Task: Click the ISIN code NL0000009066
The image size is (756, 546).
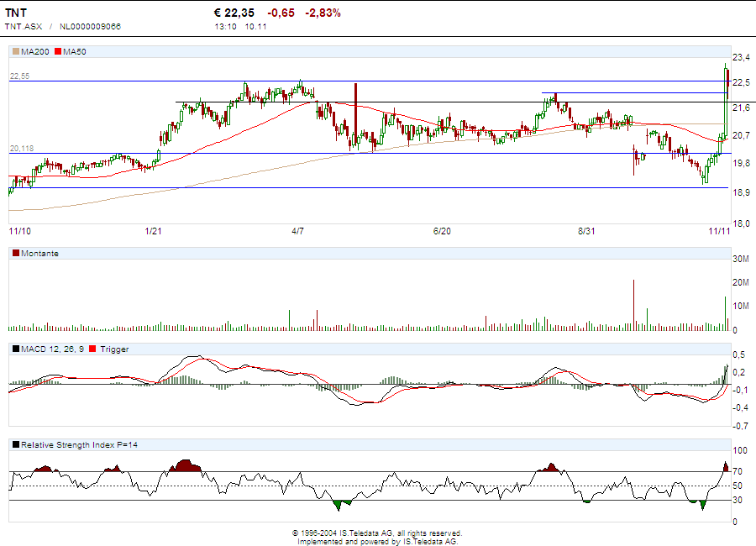Action: 90,26
